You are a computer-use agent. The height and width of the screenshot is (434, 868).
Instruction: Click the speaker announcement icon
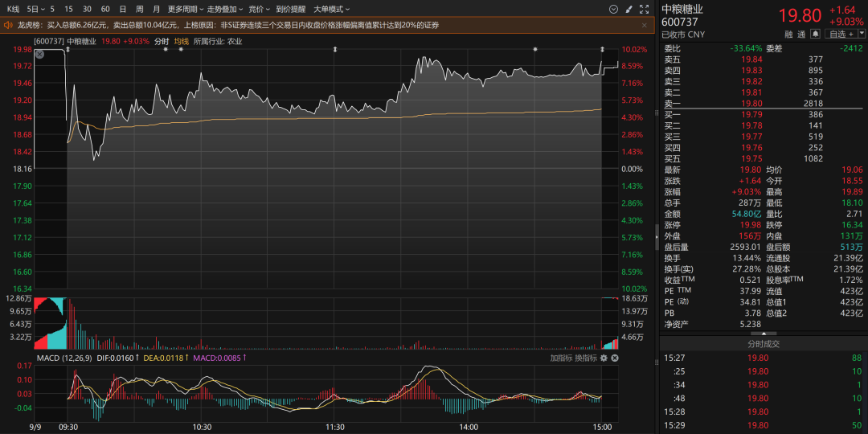point(8,25)
